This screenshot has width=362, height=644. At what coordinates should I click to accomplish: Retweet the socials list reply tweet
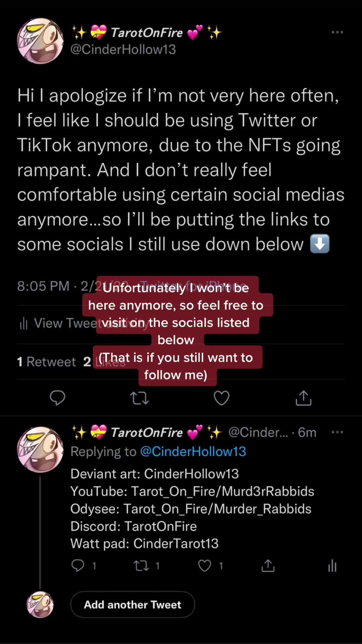[141, 566]
